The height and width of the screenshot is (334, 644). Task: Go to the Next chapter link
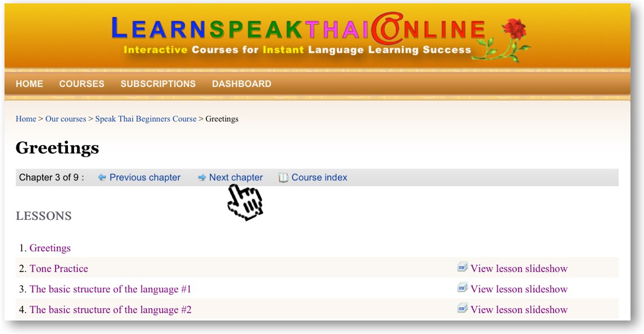236,178
